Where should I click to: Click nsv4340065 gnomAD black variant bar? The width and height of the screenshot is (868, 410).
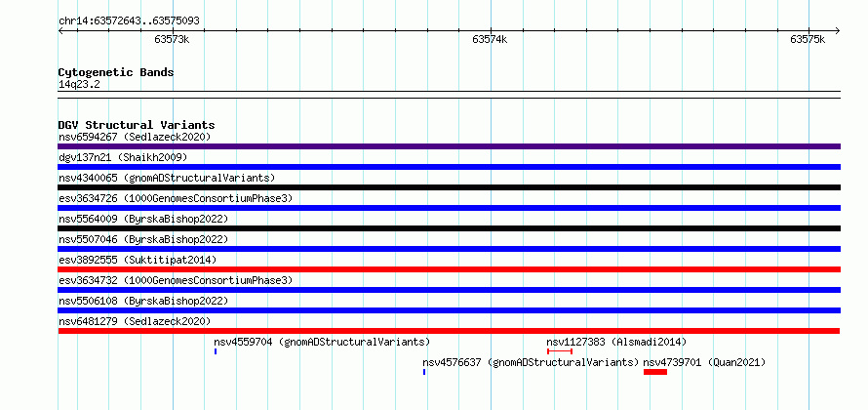449,187
